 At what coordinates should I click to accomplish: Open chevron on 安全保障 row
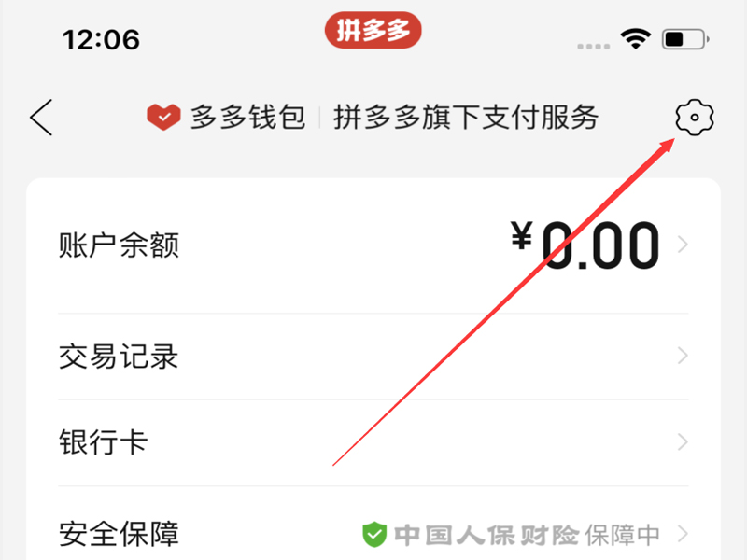click(683, 534)
